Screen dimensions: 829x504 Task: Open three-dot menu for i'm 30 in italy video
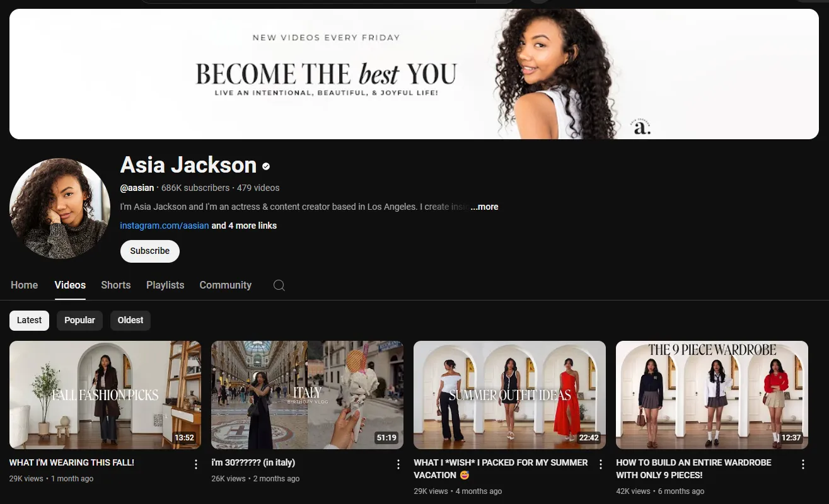pyautogui.click(x=398, y=464)
